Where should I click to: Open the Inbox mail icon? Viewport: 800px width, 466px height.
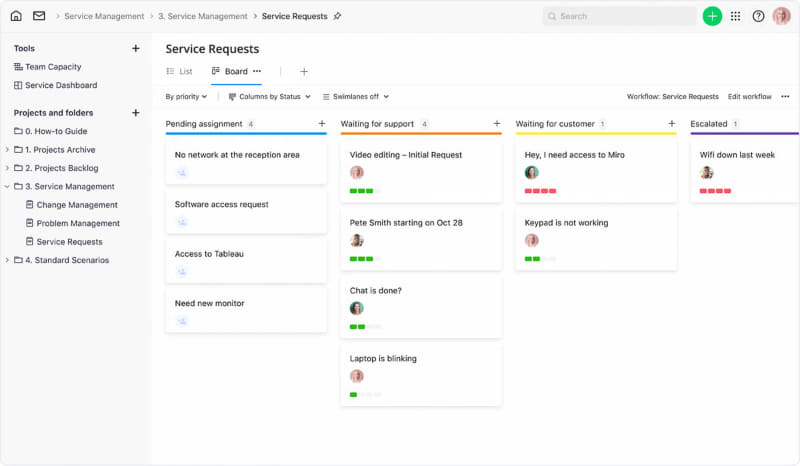click(39, 16)
